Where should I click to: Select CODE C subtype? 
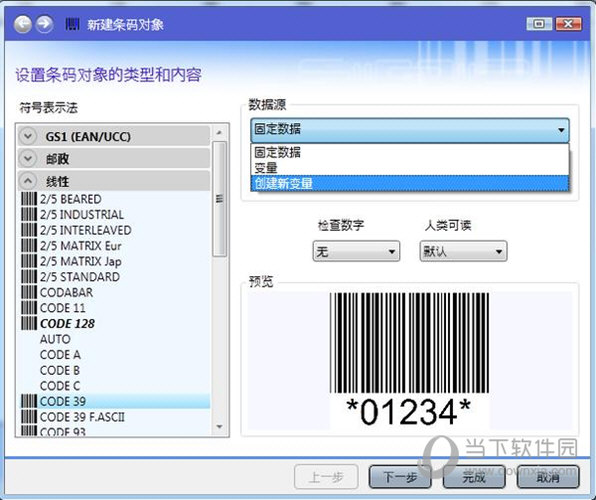point(60,386)
